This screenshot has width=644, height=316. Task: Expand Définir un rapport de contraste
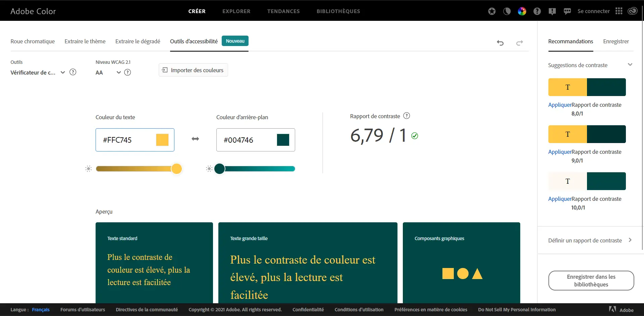(x=630, y=240)
